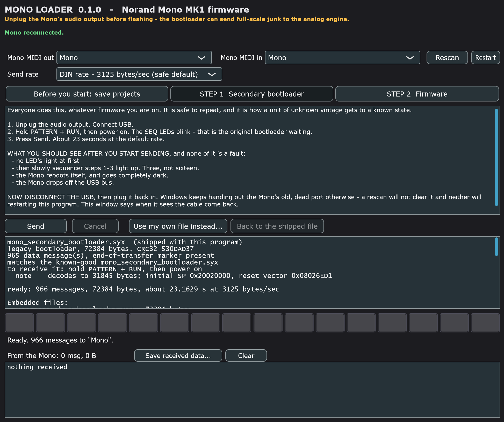Click inside the 'nothing received' text area
Screen dimensions: 504x422
(x=252, y=389)
